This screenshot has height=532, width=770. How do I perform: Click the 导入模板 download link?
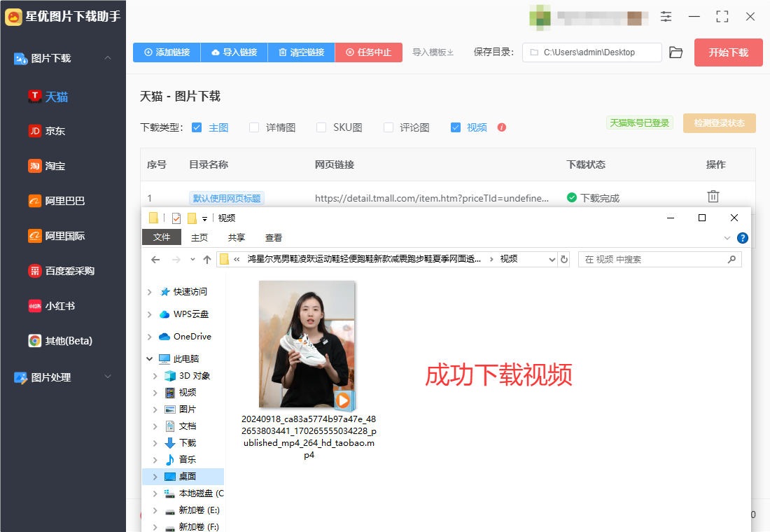(x=433, y=52)
